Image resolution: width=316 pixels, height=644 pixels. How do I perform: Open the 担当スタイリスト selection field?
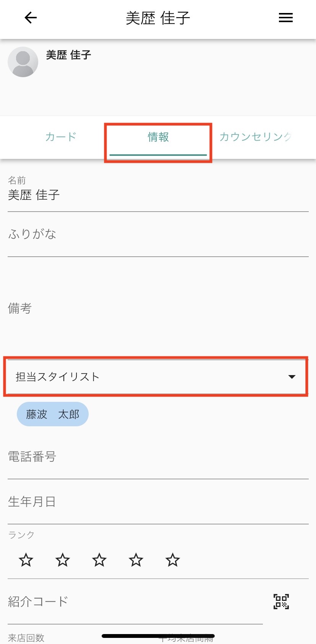click(156, 377)
